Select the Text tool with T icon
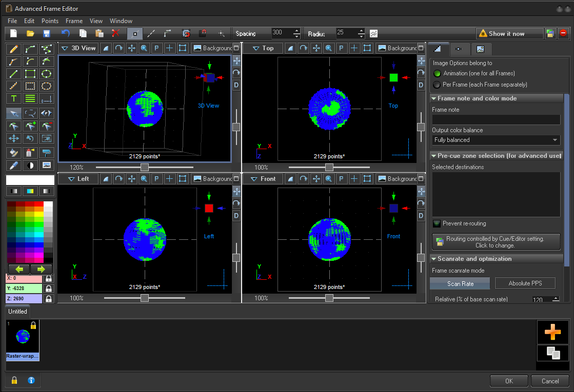The height and width of the screenshot is (392, 574). click(13, 98)
